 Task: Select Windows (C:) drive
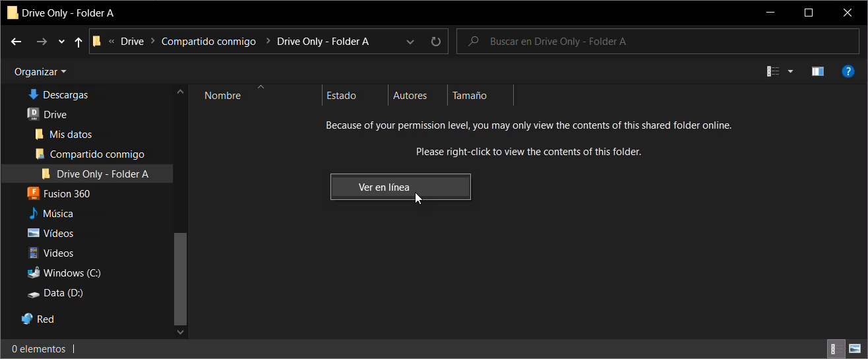pos(71,273)
